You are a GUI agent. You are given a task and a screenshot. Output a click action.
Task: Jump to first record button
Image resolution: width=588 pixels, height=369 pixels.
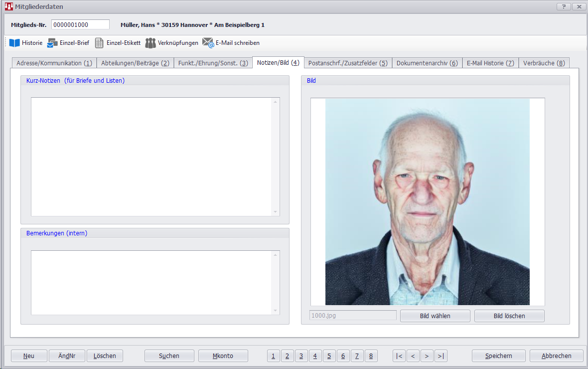tap(399, 356)
